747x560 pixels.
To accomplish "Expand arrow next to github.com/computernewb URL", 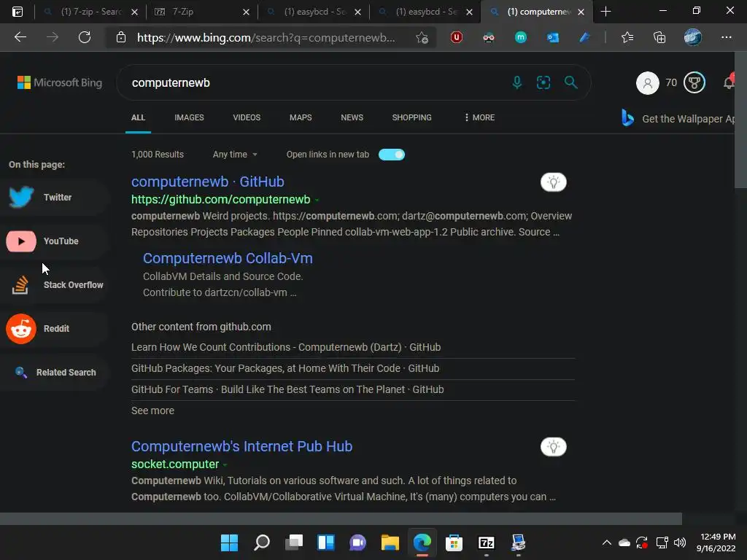I will point(317,200).
